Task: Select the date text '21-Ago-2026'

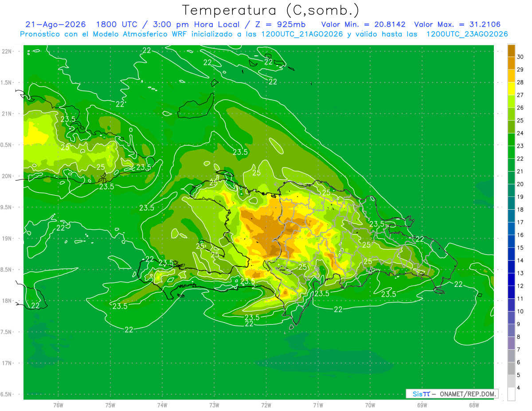Action: pos(55,24)
